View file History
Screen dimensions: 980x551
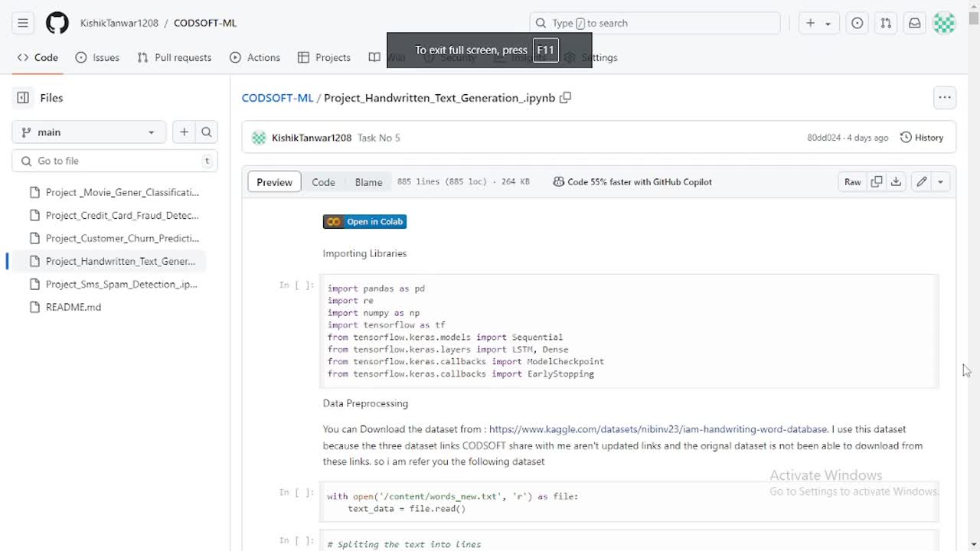click(922, 138)
